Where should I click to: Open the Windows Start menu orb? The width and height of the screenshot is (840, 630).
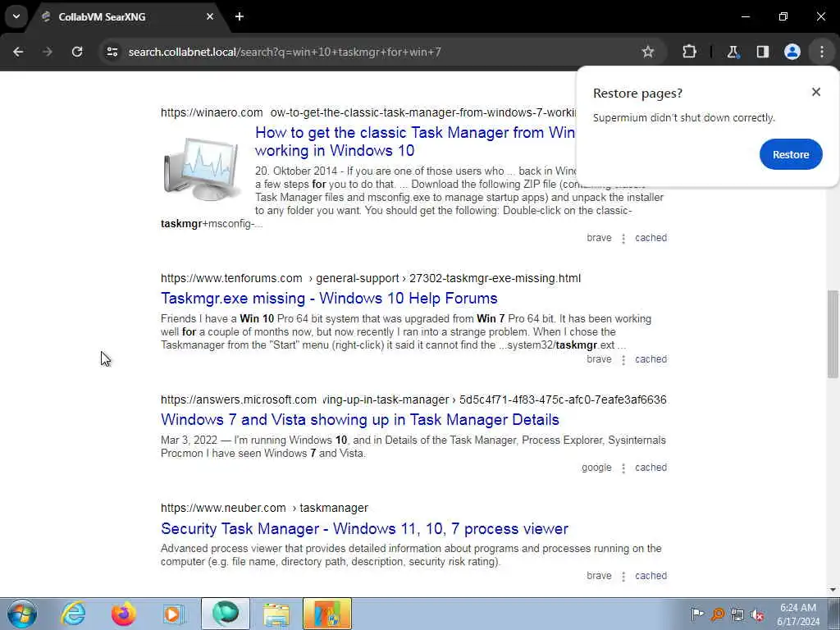coord(22,614)
